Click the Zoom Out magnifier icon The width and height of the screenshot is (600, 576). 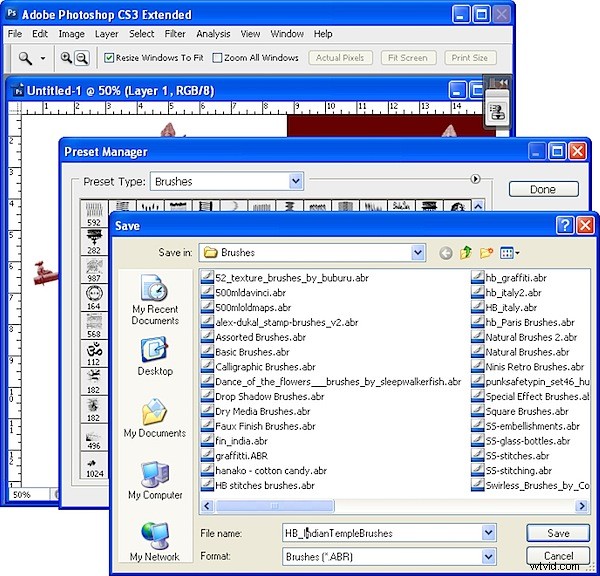81,58
